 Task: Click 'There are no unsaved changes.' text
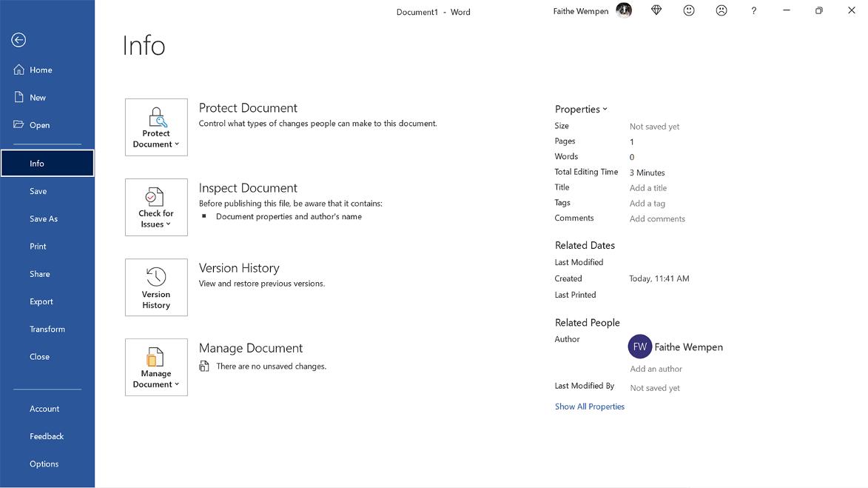[x=272, y=366]
